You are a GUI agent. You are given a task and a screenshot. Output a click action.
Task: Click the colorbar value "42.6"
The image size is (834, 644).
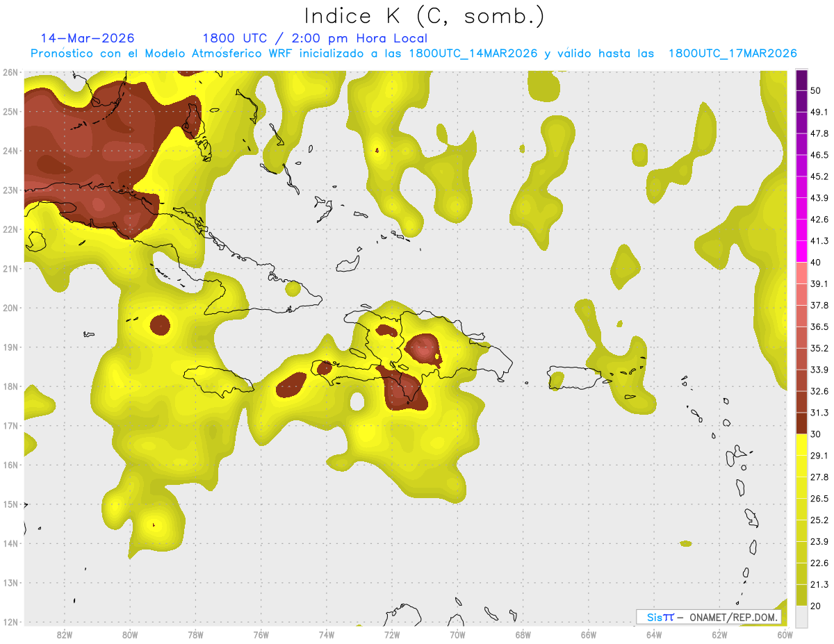point(819,220)
